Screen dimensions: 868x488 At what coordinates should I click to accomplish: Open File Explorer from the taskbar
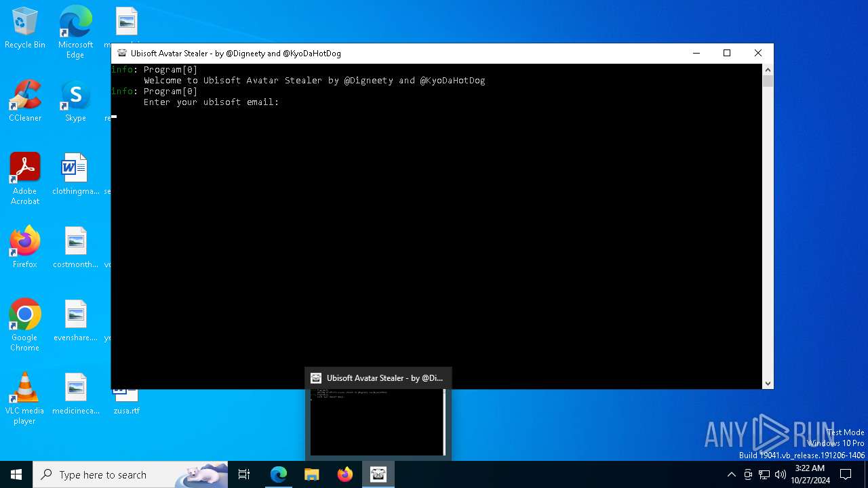312,474
